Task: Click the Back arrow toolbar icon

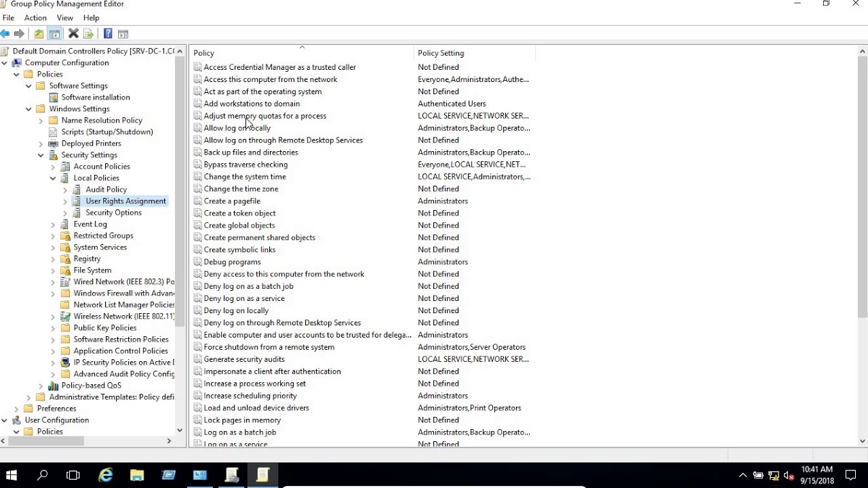Action: point(5,34)
